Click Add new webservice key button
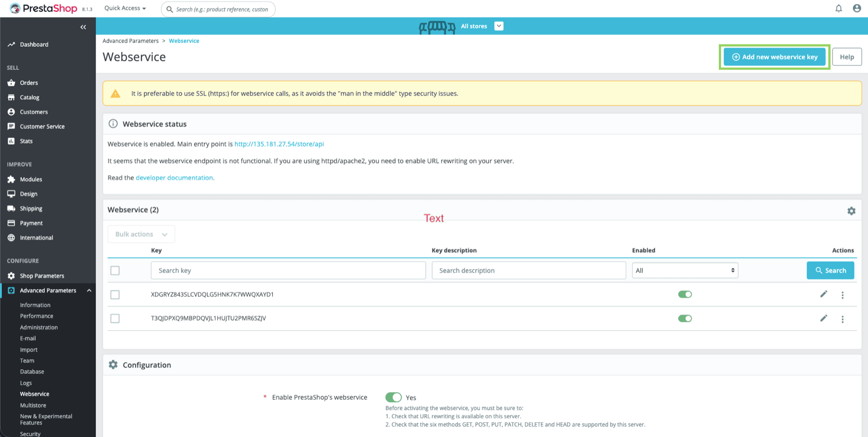 pos(775,57)
